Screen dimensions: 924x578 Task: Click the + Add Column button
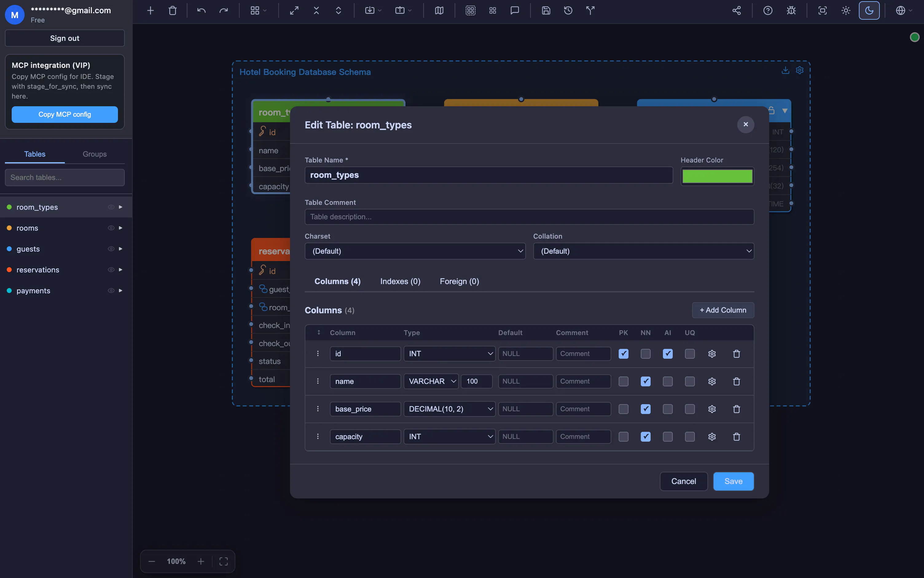pyautogui.click(x=723, y=310)
